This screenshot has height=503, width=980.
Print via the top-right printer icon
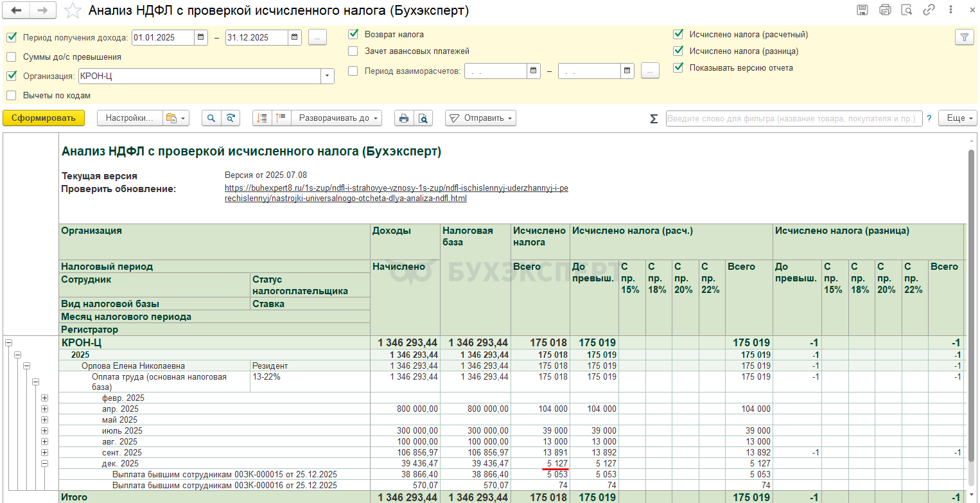click(x=885, y=10)
